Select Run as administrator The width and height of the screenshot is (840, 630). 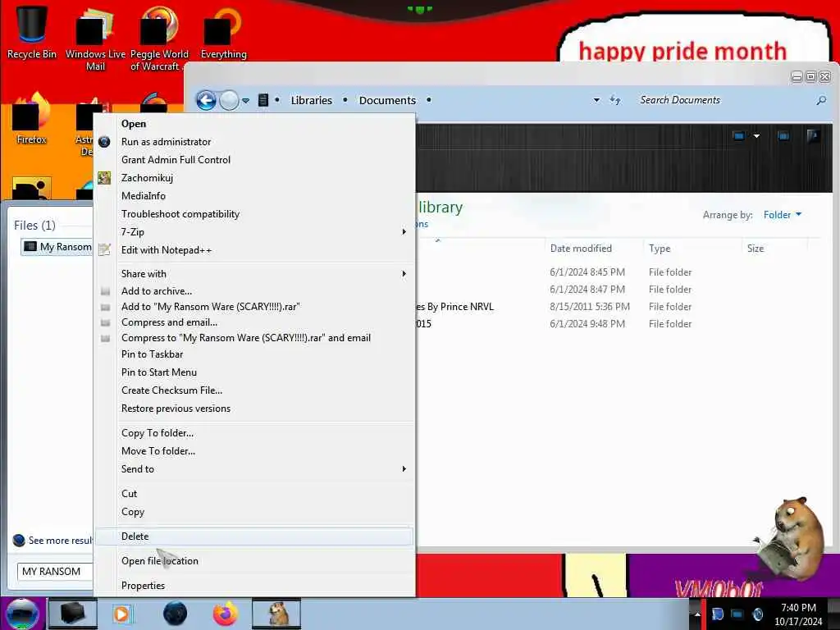(x=254, y=142)
